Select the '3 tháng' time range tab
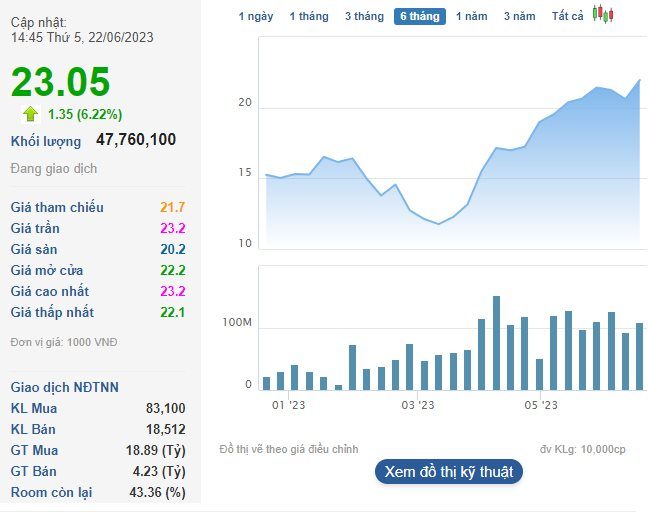Viewport: 648px width, 512px height. (x=364, y=16)
